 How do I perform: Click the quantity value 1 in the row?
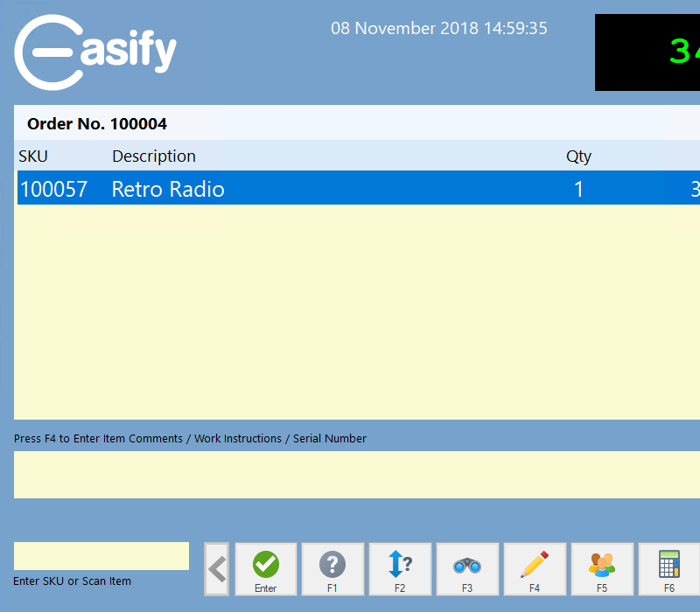click(578, 189)
